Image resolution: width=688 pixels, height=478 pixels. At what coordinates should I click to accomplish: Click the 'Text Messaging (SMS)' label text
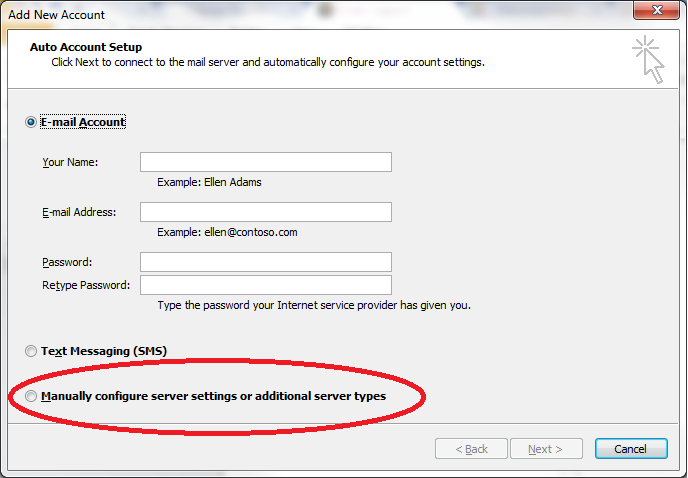click(104, 351)
